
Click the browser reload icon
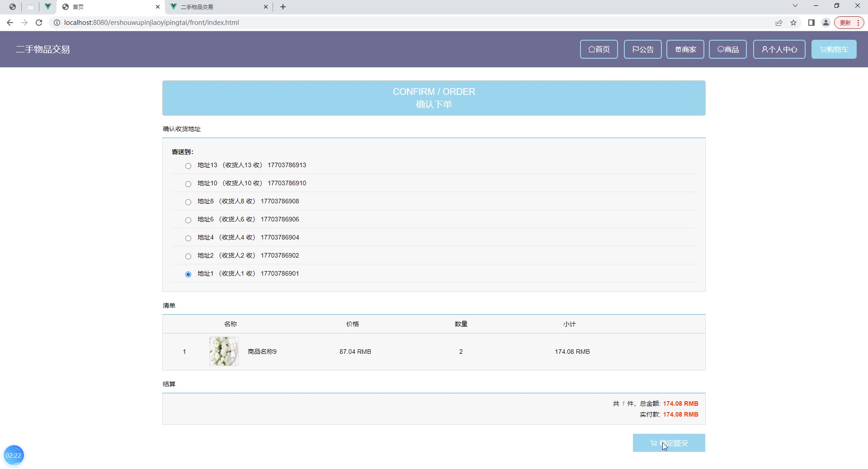[x=39, y=23]
